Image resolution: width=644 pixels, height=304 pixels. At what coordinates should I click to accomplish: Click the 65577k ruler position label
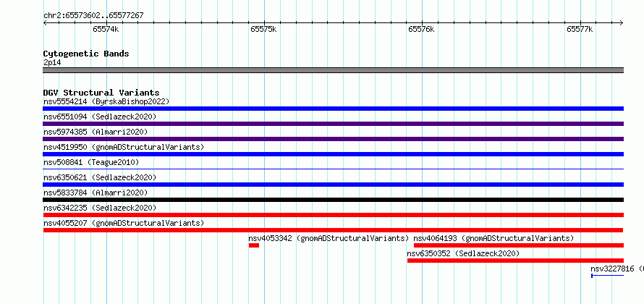(580, 29)
